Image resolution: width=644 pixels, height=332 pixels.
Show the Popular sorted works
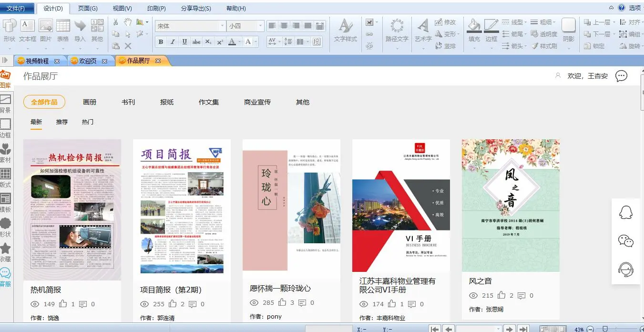88,122
